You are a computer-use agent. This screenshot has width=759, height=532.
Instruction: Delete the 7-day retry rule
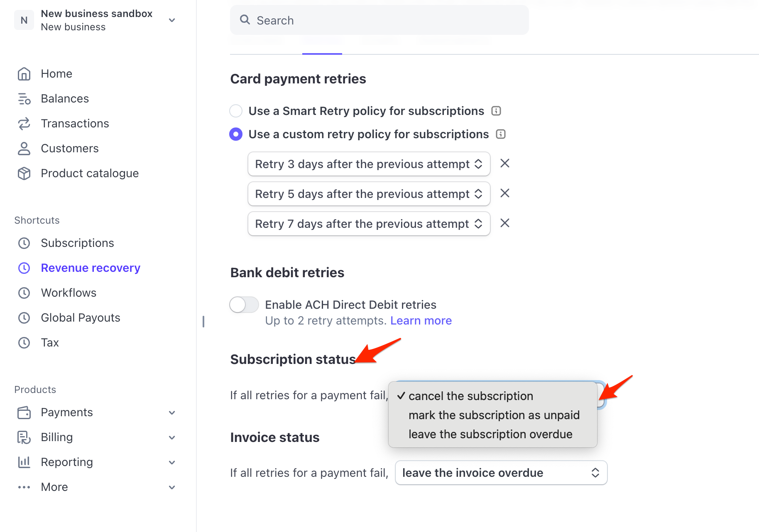coord(504,223)
